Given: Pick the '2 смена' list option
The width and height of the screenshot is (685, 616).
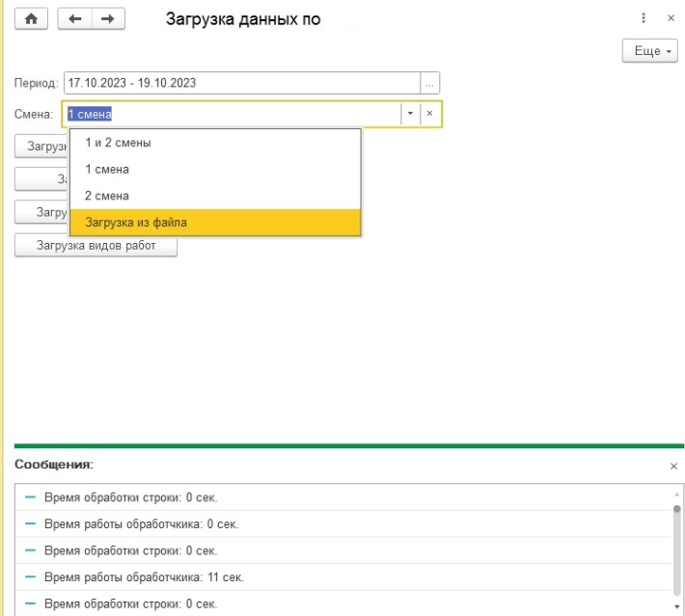Looking at the screenshot, I should click(x=107, y=196).
